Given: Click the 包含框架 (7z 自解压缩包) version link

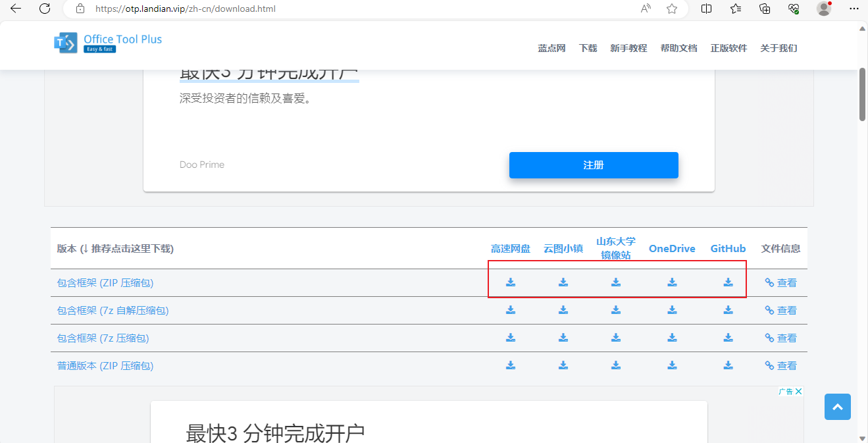Looking at the screenshot, I should 113,310.
